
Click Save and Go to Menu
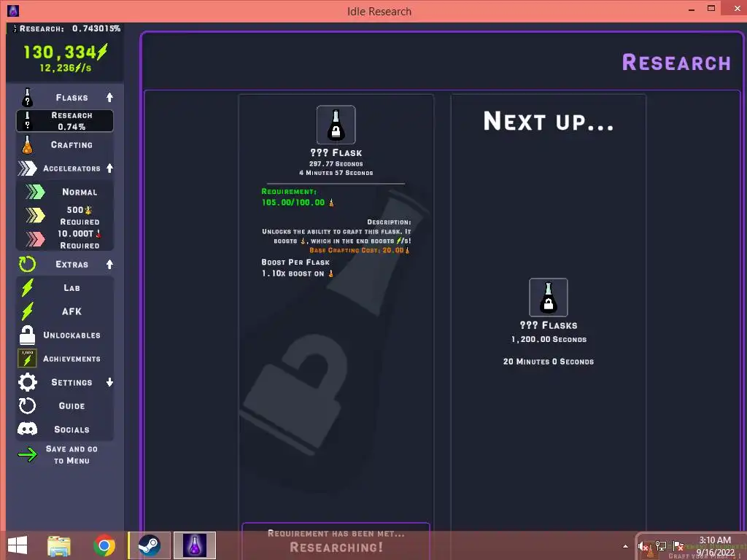coord(71,455)
